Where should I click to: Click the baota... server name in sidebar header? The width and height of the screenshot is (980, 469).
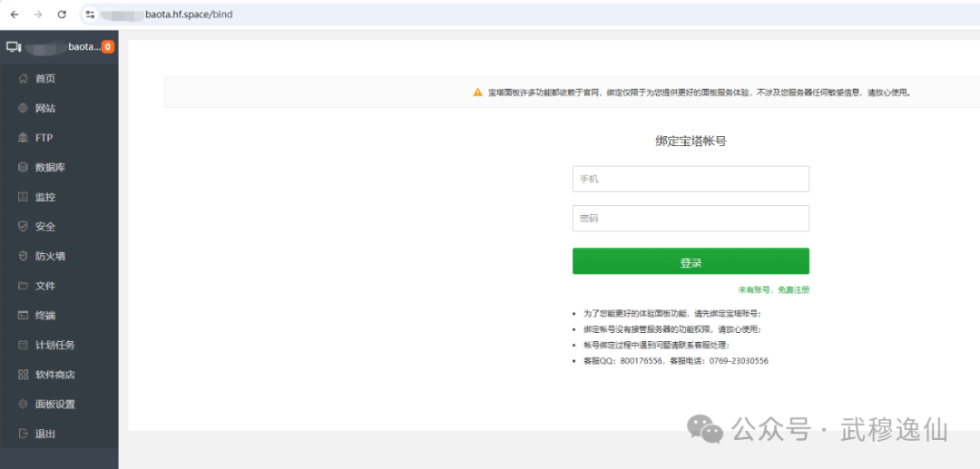83,47
